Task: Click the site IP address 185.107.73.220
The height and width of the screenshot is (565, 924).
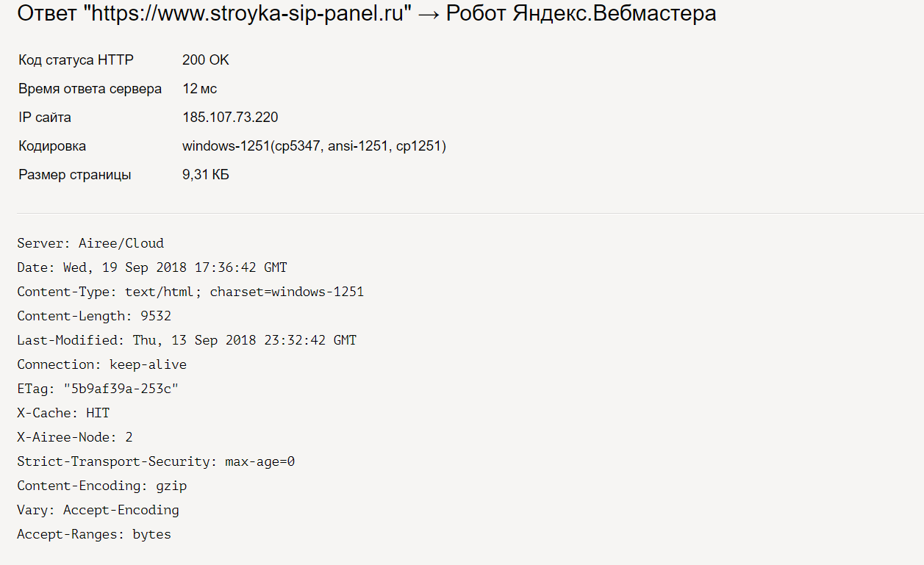Action: point(230,118)
